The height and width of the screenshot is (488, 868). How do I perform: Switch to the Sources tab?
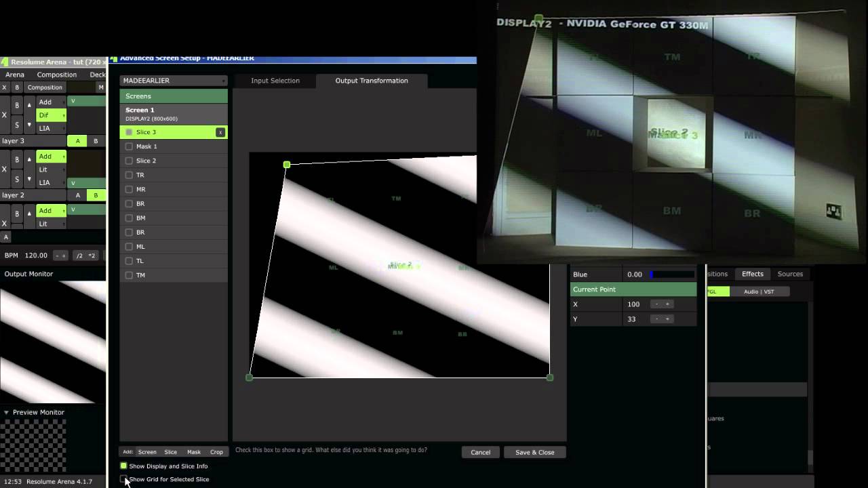pyautogui.click(x=789, y=274)
